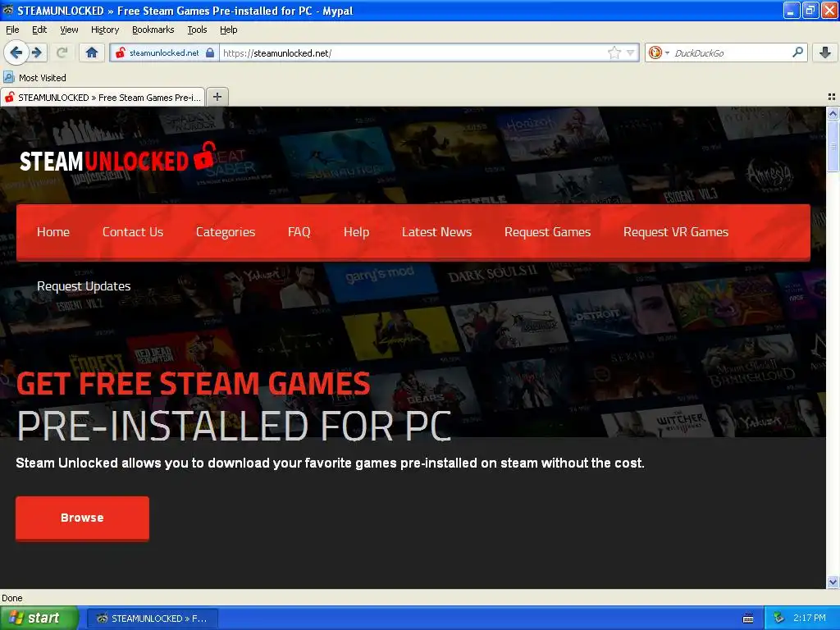Open the Request VR Games link
The image size is (840, 630).
[x=676, y=232]
